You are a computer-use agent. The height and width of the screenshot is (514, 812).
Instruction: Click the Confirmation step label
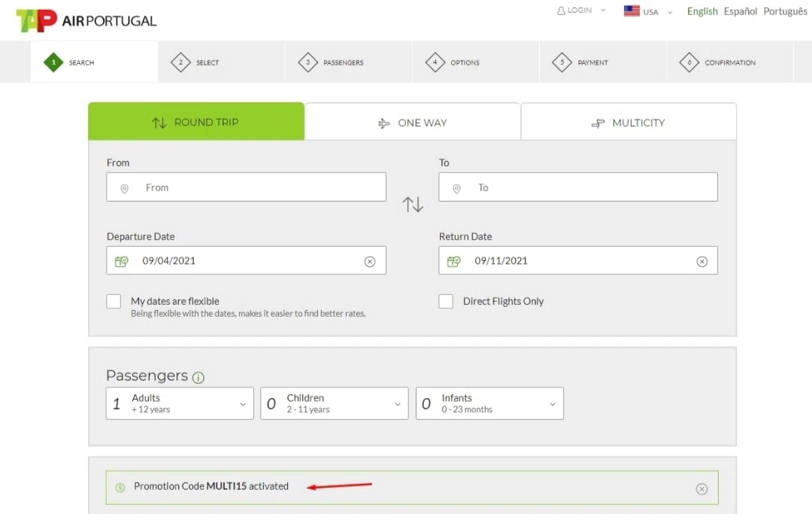pyautogui.click(x=729, y=62)
